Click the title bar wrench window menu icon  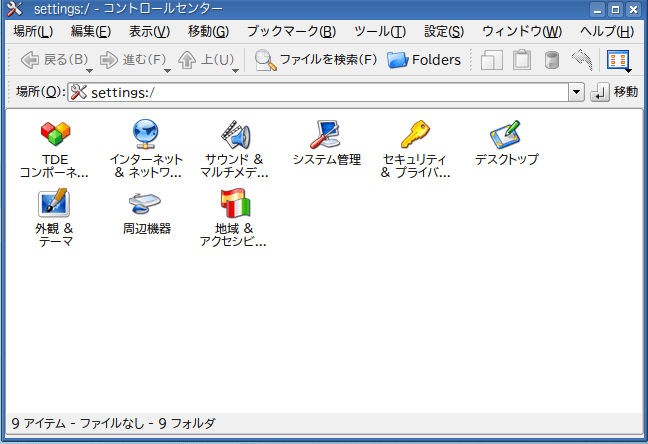[15, 9]
